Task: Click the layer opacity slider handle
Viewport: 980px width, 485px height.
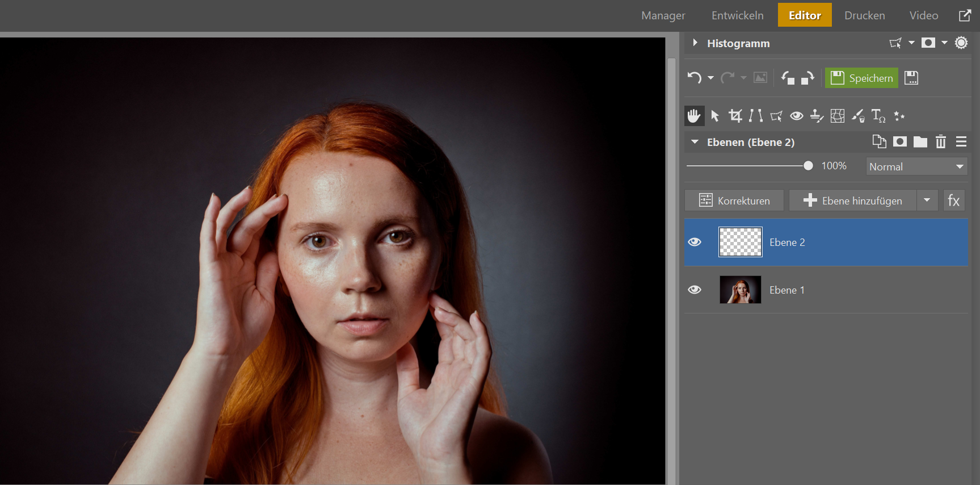Action: [808, 166]
